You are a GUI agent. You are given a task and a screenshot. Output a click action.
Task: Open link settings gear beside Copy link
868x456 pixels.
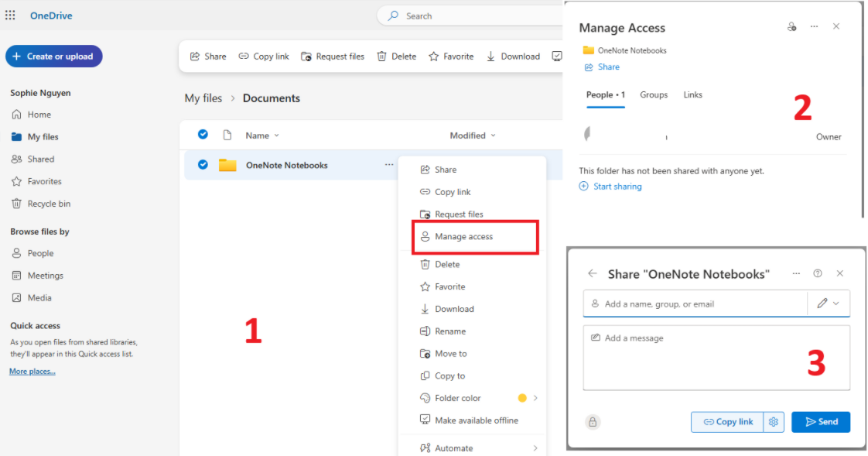[x=774, y=422]
